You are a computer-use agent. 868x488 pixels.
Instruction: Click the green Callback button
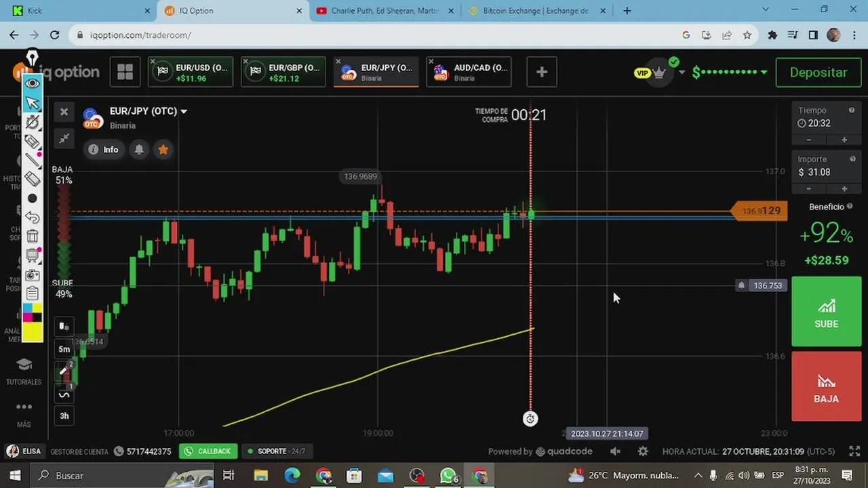(x=208, y=451)
